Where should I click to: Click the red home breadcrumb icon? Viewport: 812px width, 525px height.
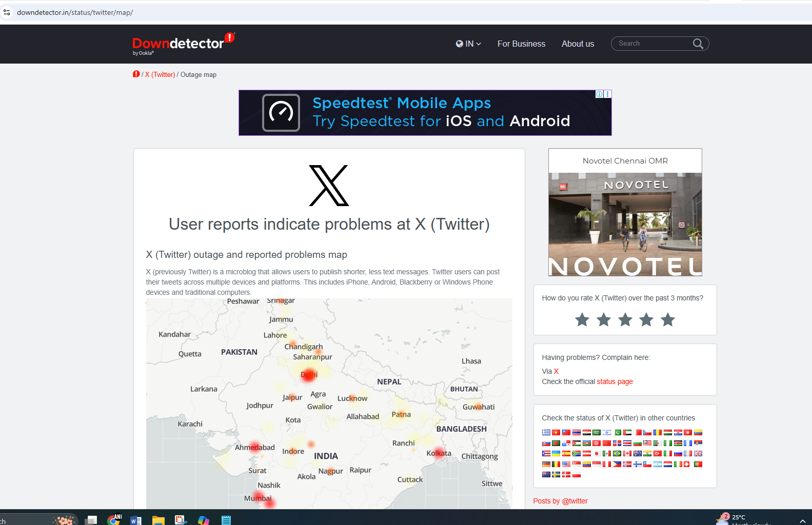pos(136,74)
